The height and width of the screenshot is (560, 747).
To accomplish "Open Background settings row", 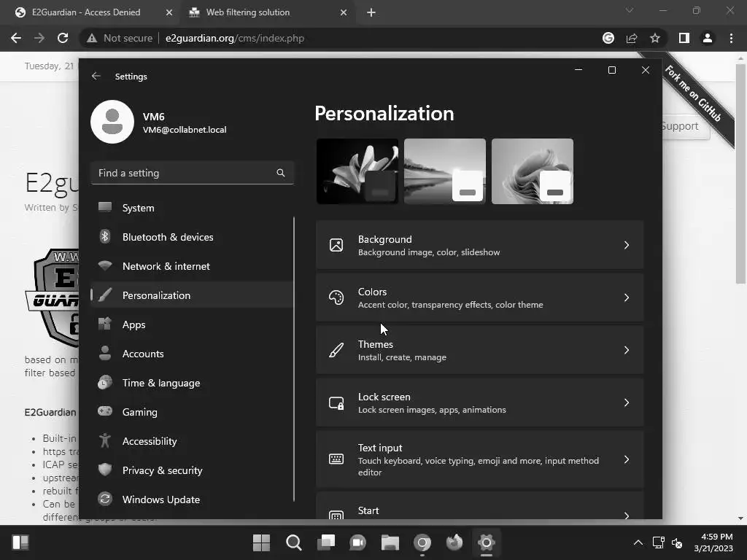I will coord(480,245).
